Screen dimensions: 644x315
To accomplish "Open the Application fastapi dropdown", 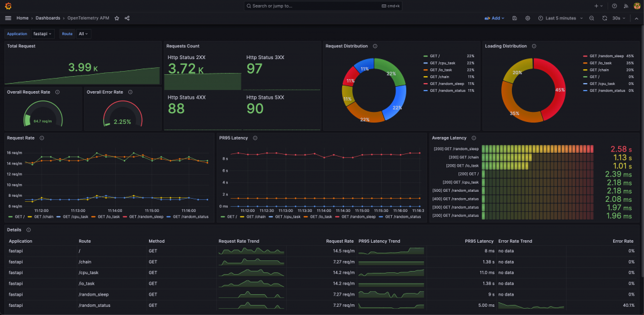I will click(x=43, y=34).
